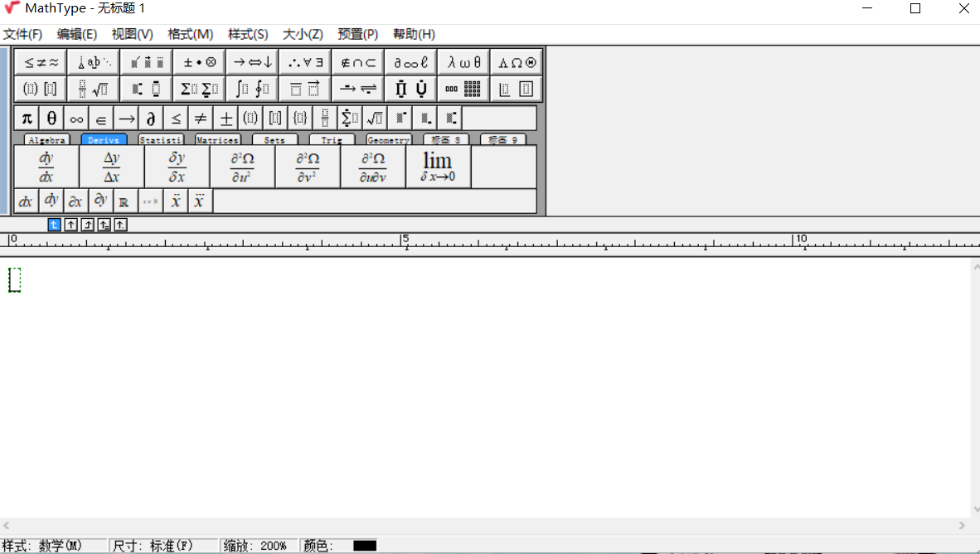Open the lowercase Greek letters palette (λωθ)

tap(463, 62)
